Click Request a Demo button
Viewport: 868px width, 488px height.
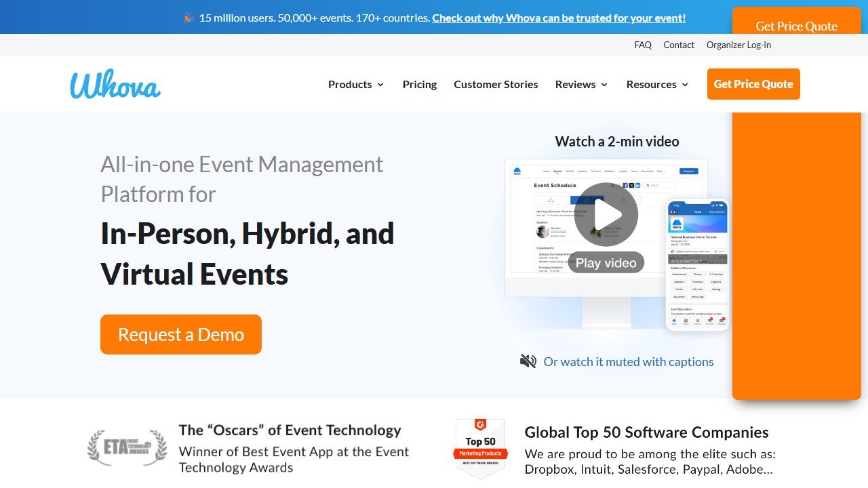pyautogui.click(x=181, y=334)
